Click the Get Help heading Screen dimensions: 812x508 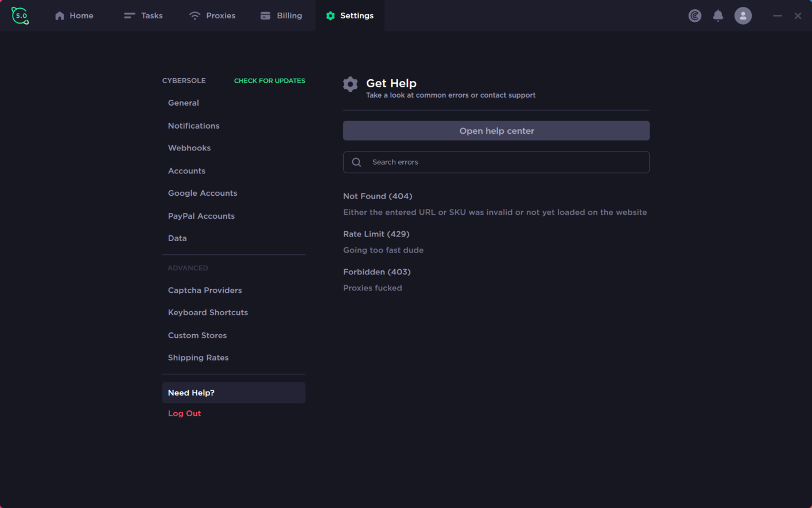[x=391, y=83]
